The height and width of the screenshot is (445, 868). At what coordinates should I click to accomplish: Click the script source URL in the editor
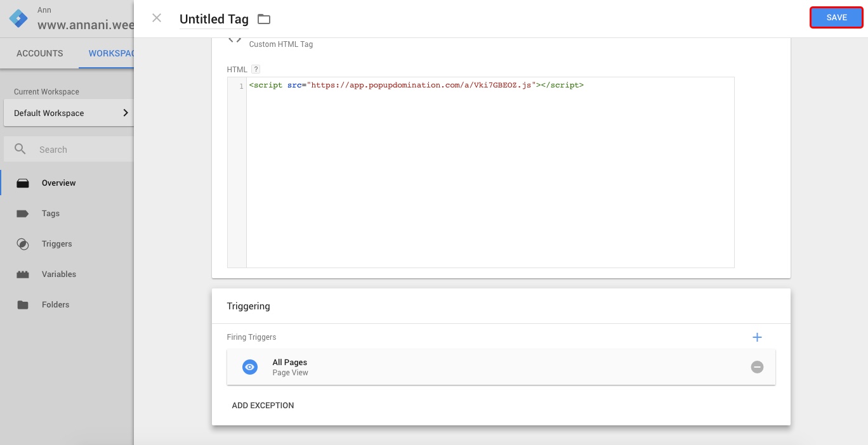point(422,85)
